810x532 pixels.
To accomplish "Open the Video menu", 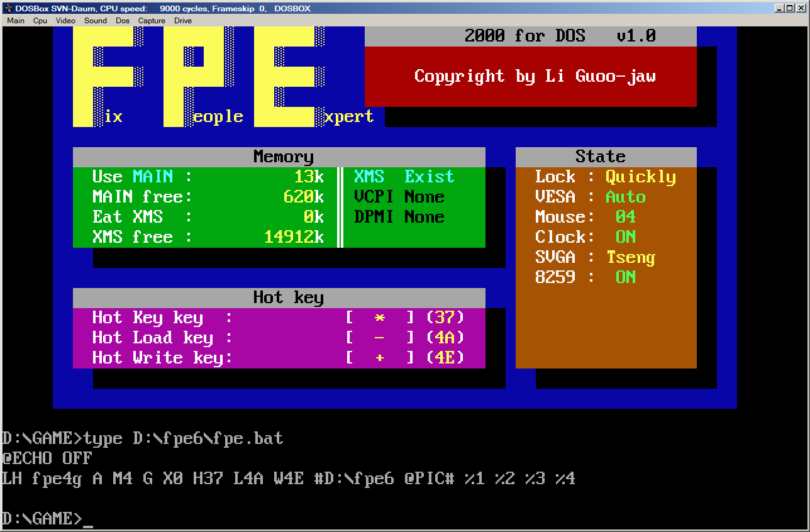I will pyautogui.click(x=65, y=21).
